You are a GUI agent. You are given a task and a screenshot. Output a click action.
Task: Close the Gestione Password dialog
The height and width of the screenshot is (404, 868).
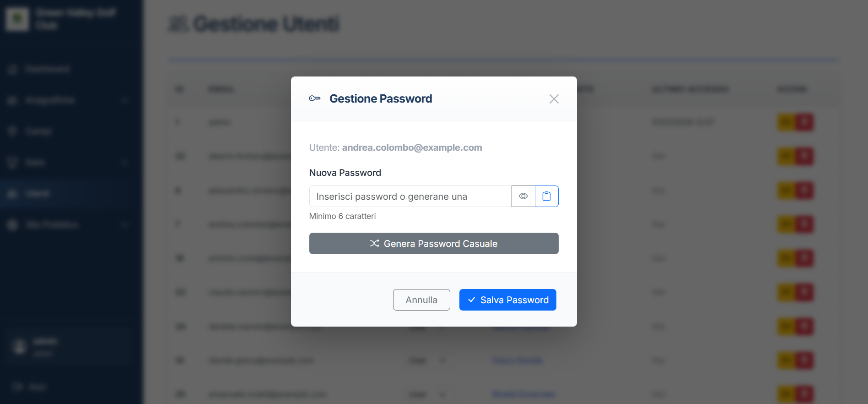pos(554,99)
